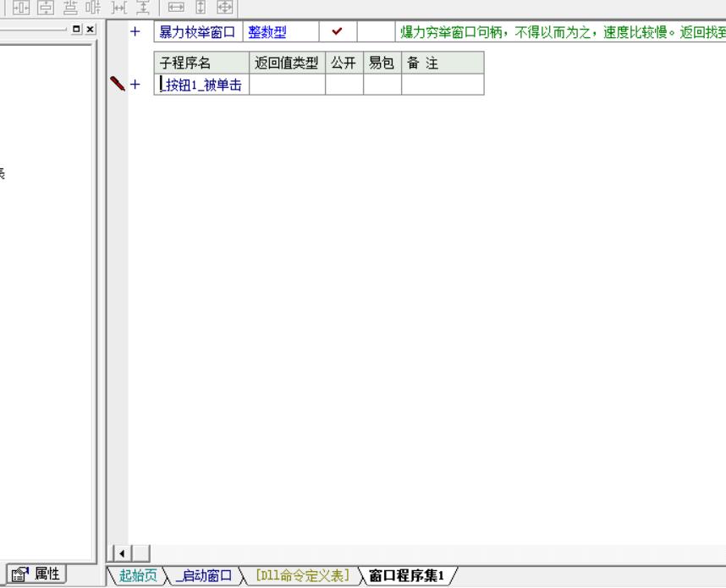Screen dimensions: 726x588
Task: Switch to the 起始页 tab
Action: click(138, 576)
